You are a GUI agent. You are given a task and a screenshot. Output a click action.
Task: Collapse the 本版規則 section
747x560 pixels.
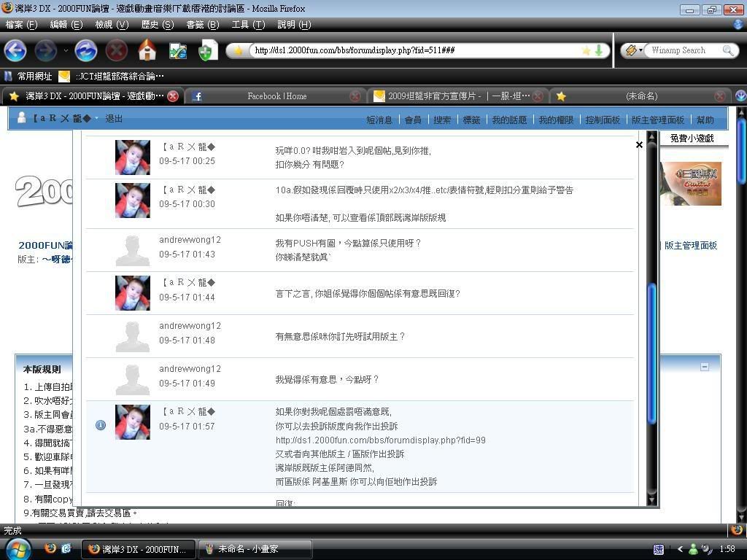[704, 367]
